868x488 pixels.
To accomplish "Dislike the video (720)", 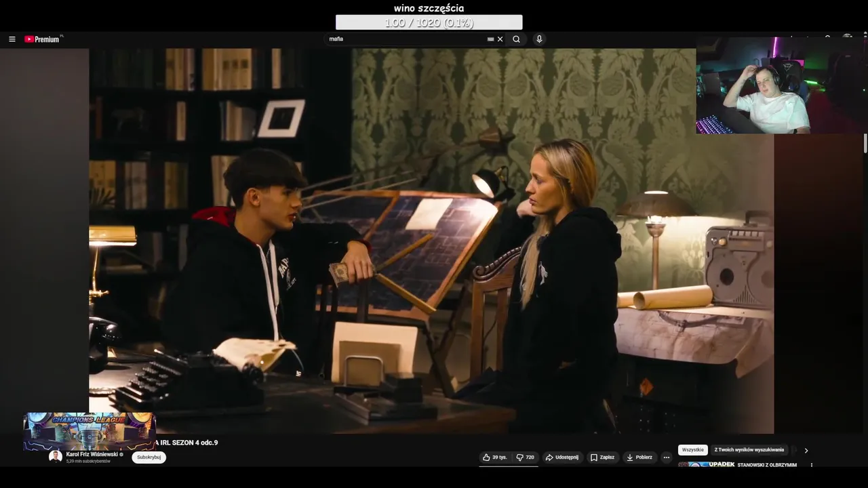I will click(526, 457).
